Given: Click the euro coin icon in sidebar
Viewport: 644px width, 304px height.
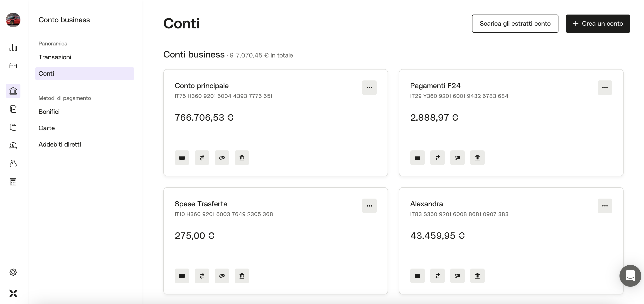Looking at the screenshot, I should (x=13, y=145).
